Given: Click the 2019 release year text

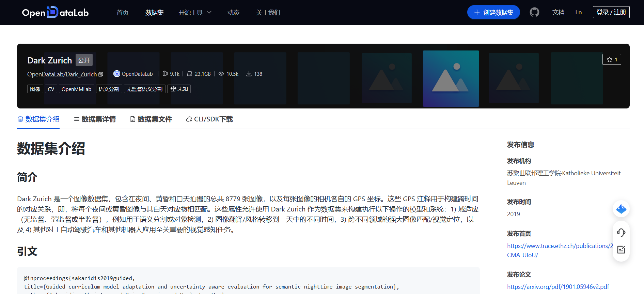Looking at the screenshot, I should point(514,214).
